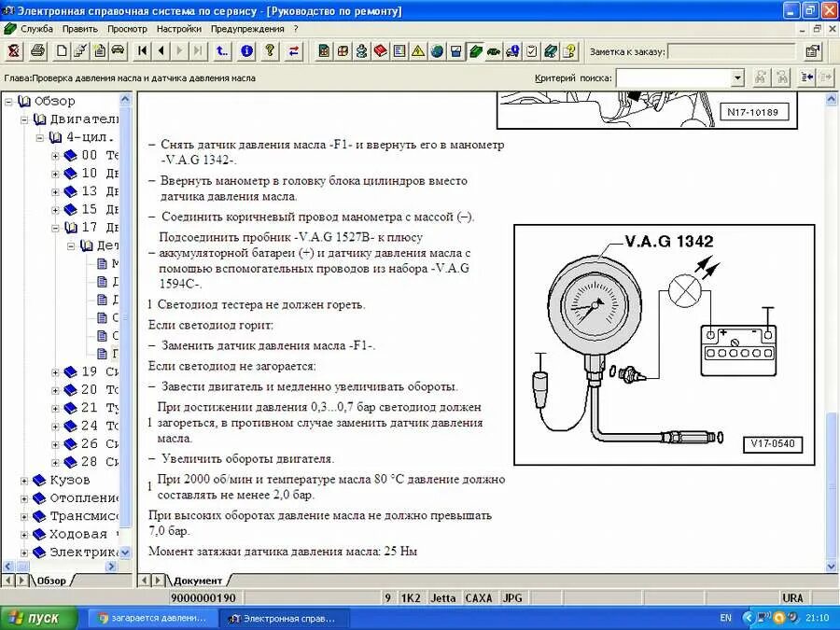Jump to last page with skip-forward arrow
Viewport: 840px width, 630px height.
[198, 51]
